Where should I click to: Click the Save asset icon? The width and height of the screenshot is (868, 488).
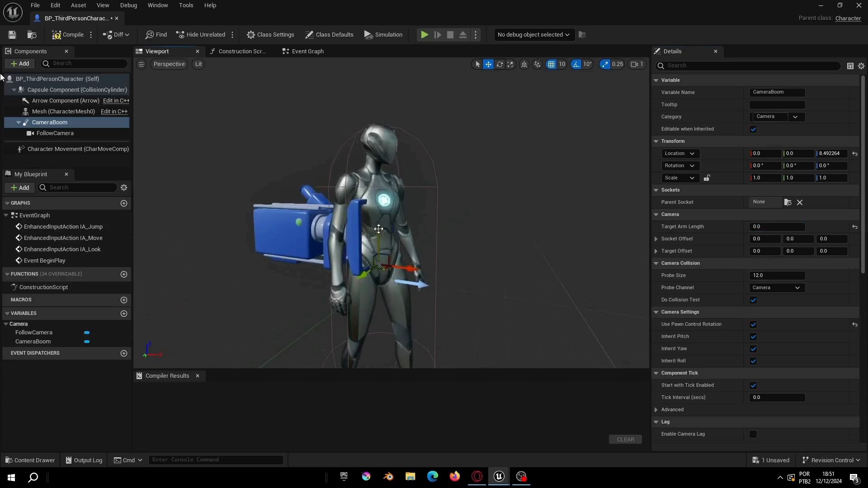(x=12, y=35)
